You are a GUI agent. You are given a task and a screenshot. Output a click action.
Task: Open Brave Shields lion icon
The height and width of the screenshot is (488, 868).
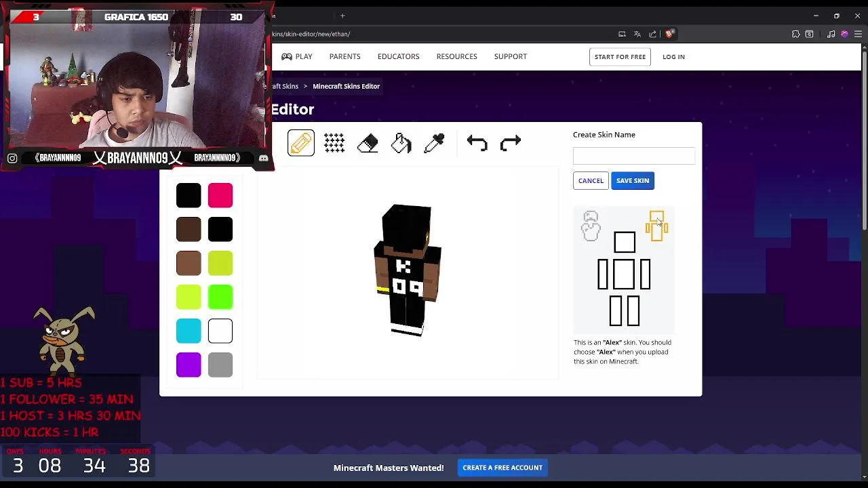[669, 34]
